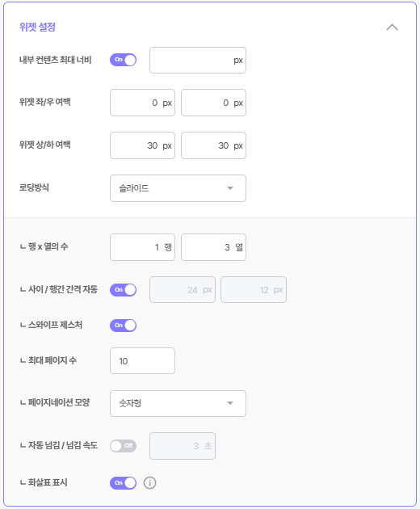Click the right margin input of 위젯 좌/우 여백

[213, 103]
